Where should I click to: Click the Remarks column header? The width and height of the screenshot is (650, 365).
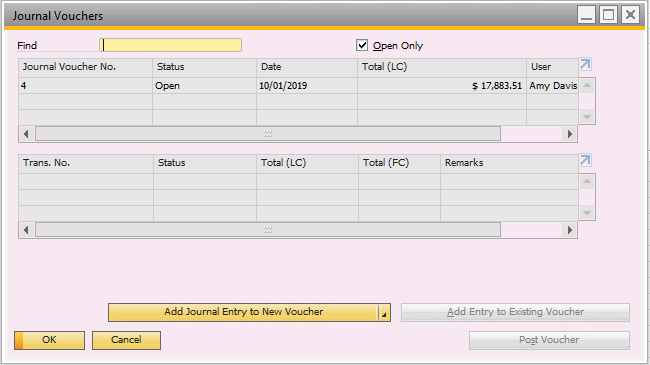pyautogui.click(x=509, y=163)
